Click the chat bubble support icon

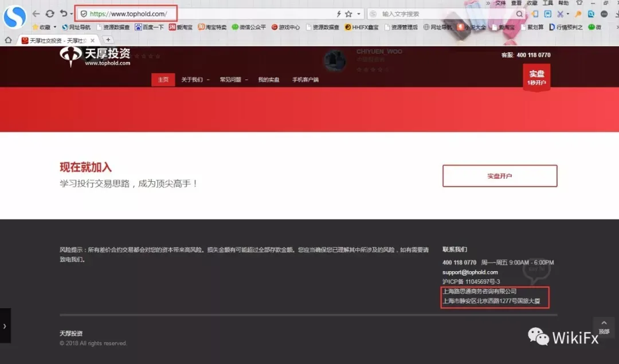[x=536, y=271]
